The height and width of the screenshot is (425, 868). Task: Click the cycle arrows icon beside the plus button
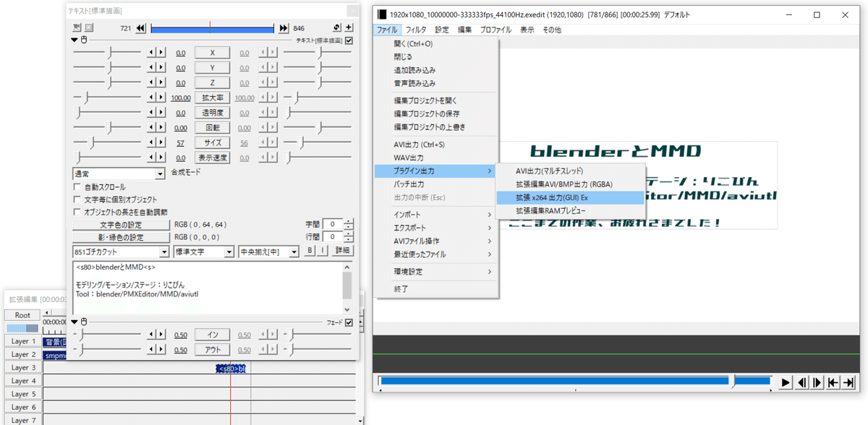337,27
